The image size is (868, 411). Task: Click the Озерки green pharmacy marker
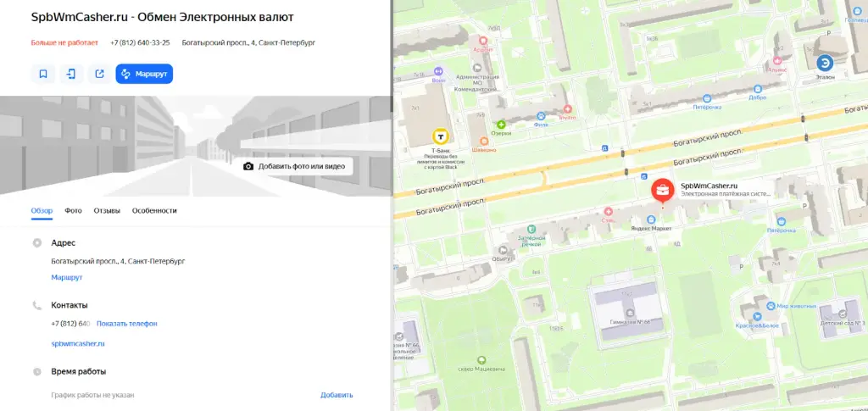pos(502,125)
